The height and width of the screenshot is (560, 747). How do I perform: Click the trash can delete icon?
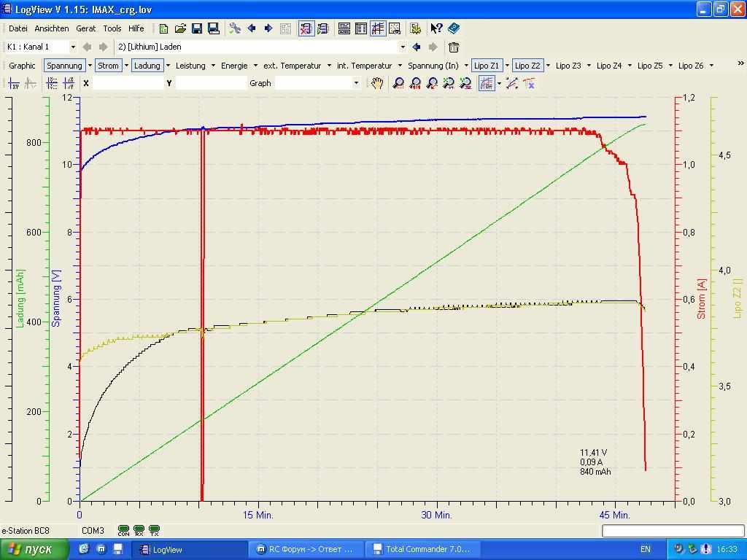(454, 47)
